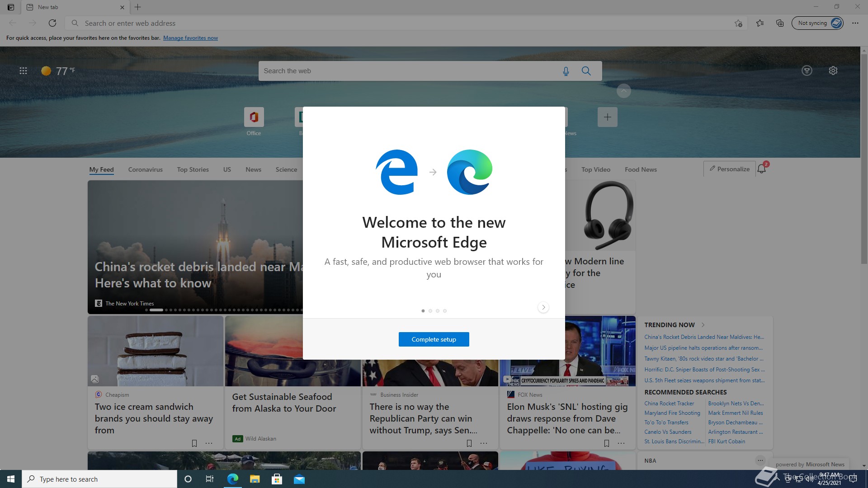Switch to the My Feed tab
This screenshot has width=868, height=488.
tap(101, 169)
